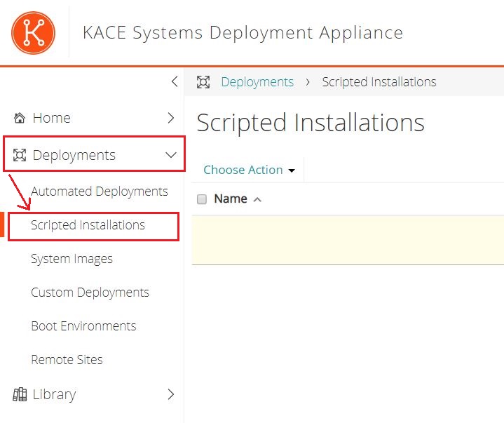Click the KACE Systems Deployment Appliance title
Image resolution: width=504 pixels, height=423 pixels.
[x=243, y=33]
